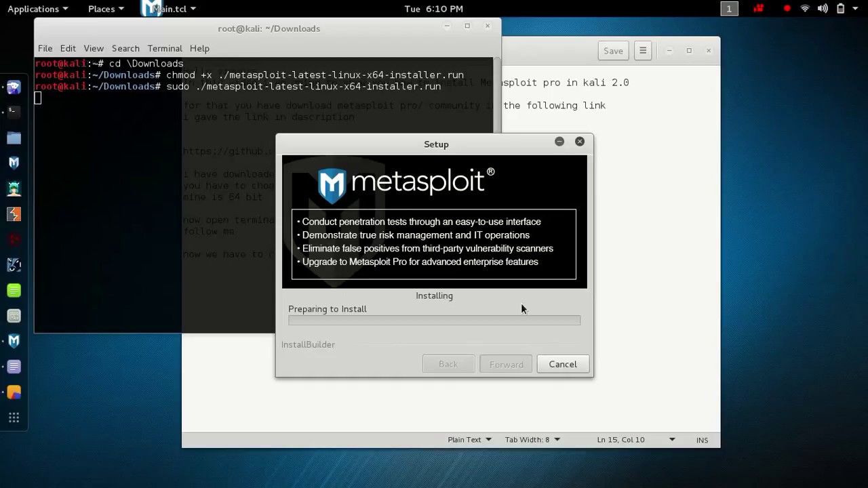The height and width of the screenshot is (488, 868).
Task: Open the Applications menu
Action: coord(37,9)
